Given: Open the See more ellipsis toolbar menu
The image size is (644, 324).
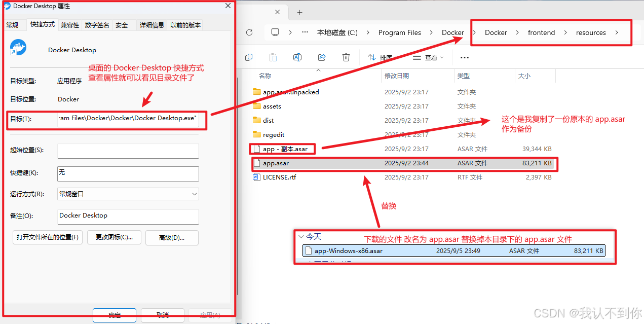Looking at the screenshot, I should pyautogui.click(x=465, y=57).
